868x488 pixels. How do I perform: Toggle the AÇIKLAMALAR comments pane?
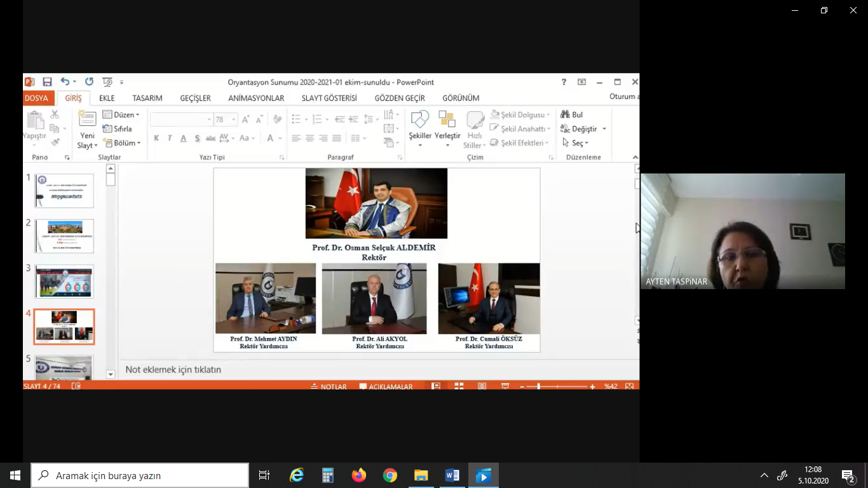pyautogui.click(x=386, y=386)
